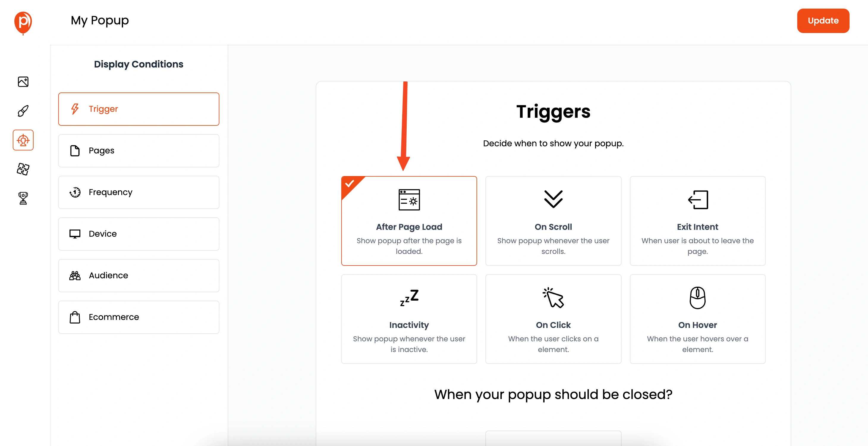Click the targeting/audience icon in sidebar

[x=23, y=140]
